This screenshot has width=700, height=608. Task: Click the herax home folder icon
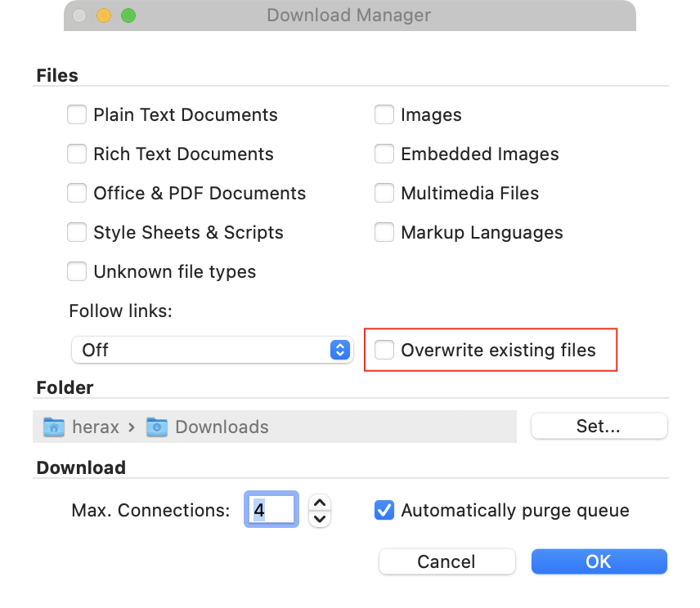(54, 427)
